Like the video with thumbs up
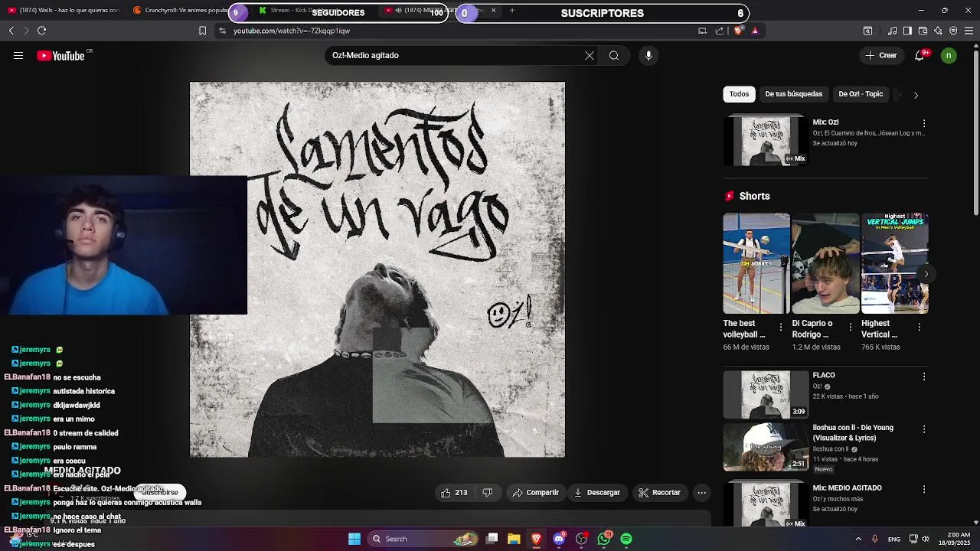 (x=454, y=493)
